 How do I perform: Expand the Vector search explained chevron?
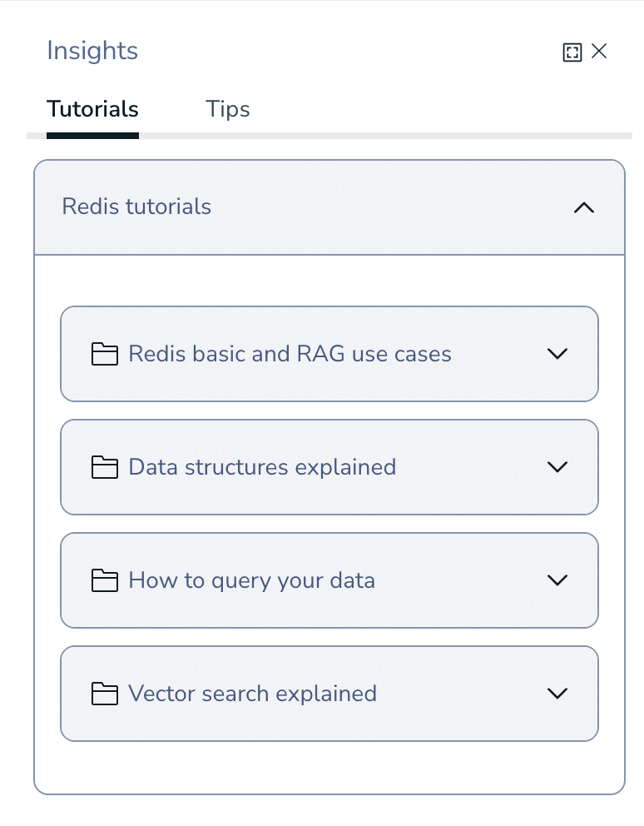pyautogui.click(x=557, y=694)
